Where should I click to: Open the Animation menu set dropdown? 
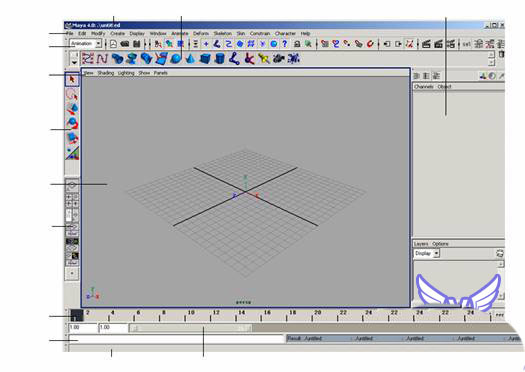click(85, 44)
